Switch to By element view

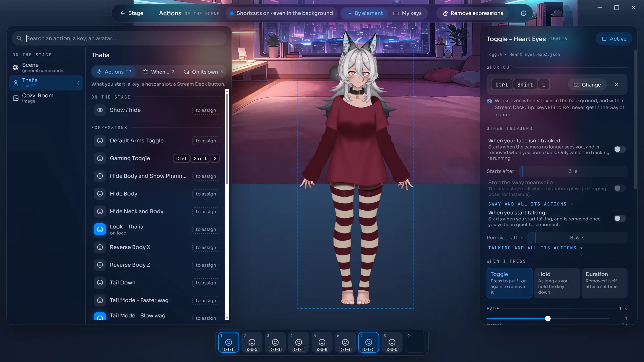pos(364,13)
